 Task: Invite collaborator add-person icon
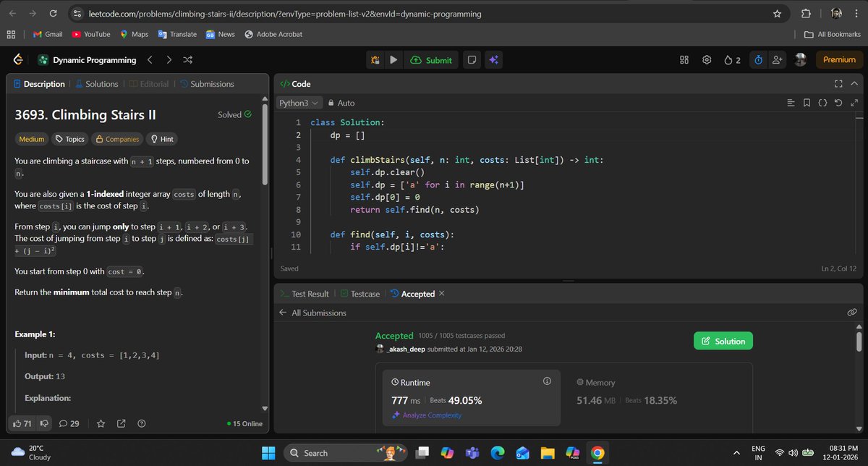click(x=778, y=60)
